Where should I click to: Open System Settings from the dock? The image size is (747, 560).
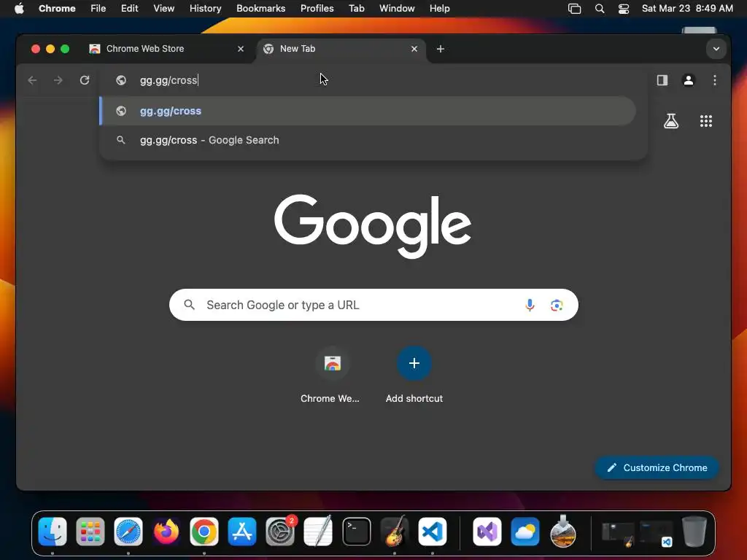(x=280, y=532)
